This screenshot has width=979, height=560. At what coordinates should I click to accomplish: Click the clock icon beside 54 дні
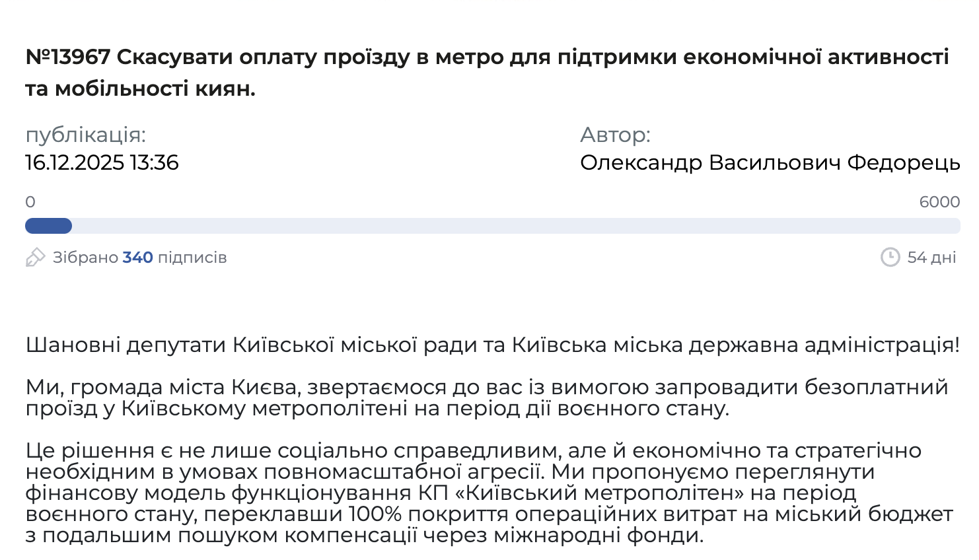(890, 257)
